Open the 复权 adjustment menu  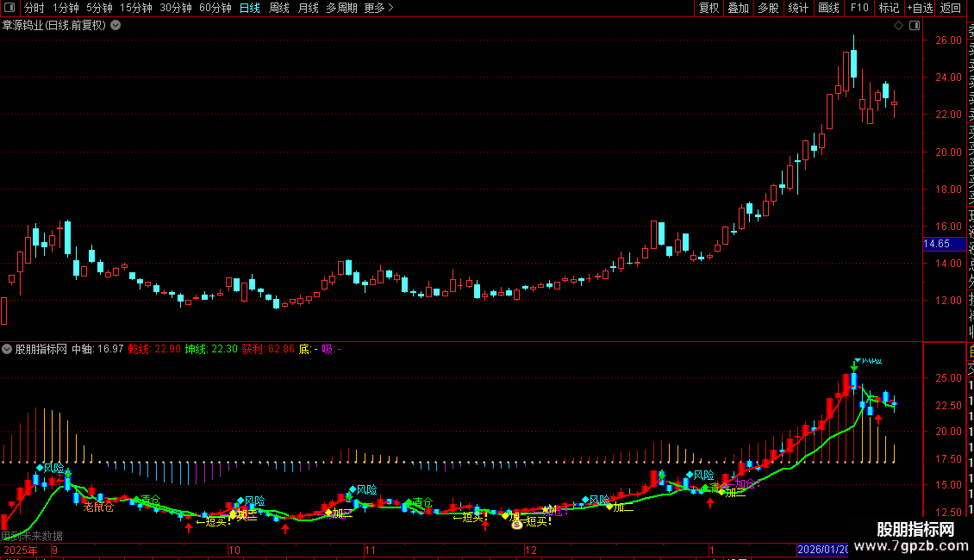[709, 8]
